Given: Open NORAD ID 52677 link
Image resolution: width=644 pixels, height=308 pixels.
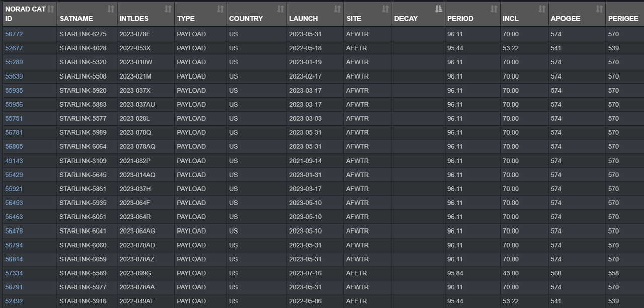Looking at the screenshot, I should pyautogui.click(x=14, y=48).
